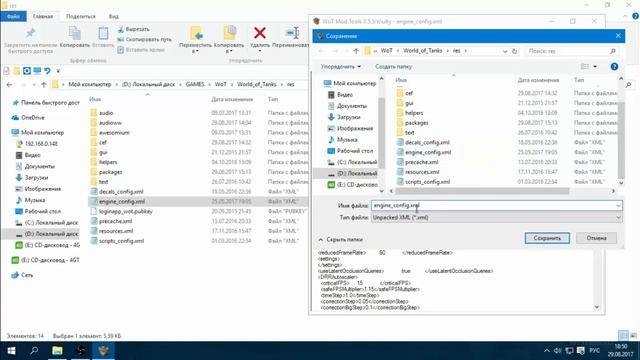Open address path history dropdown in Save dialog
The width and height of the screenshot is (640, 360).
(x=505, y=51)
